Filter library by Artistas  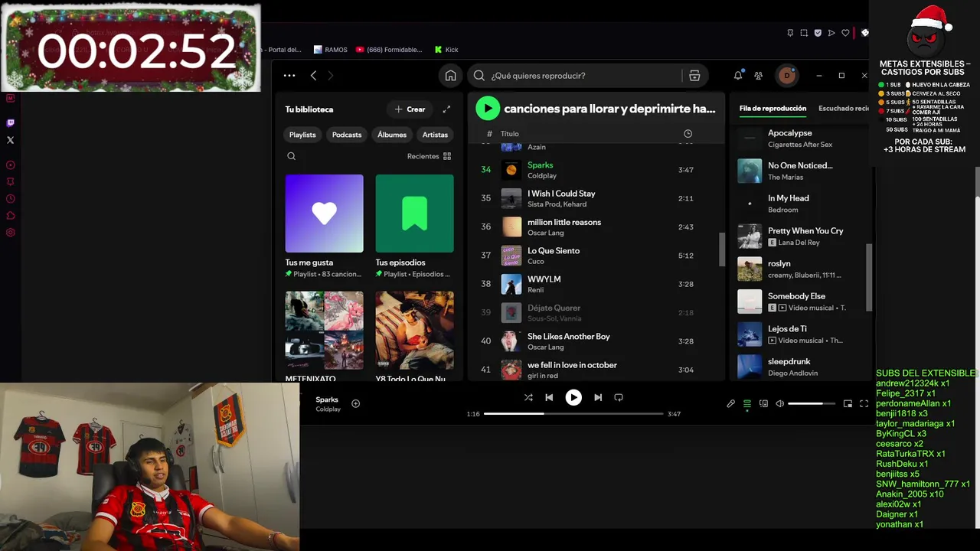(x=435, y=135)
